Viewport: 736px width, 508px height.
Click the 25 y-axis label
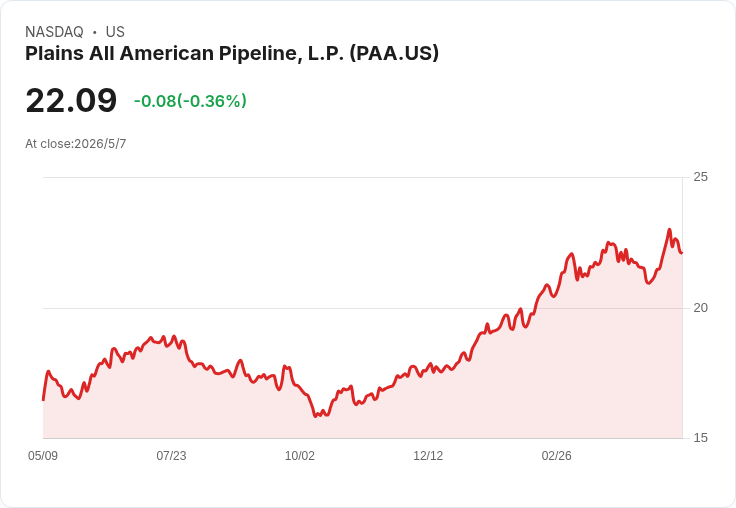click(x=700, y=177)
